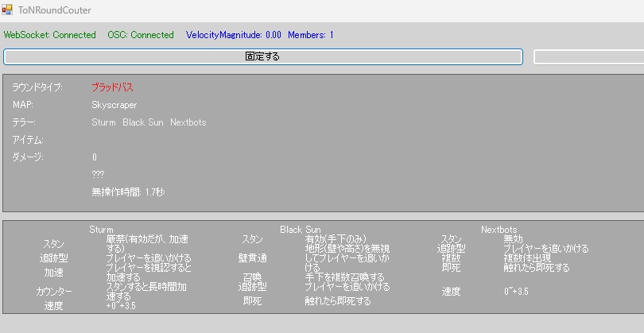Click the 手下を複数召喚する description

344,277
